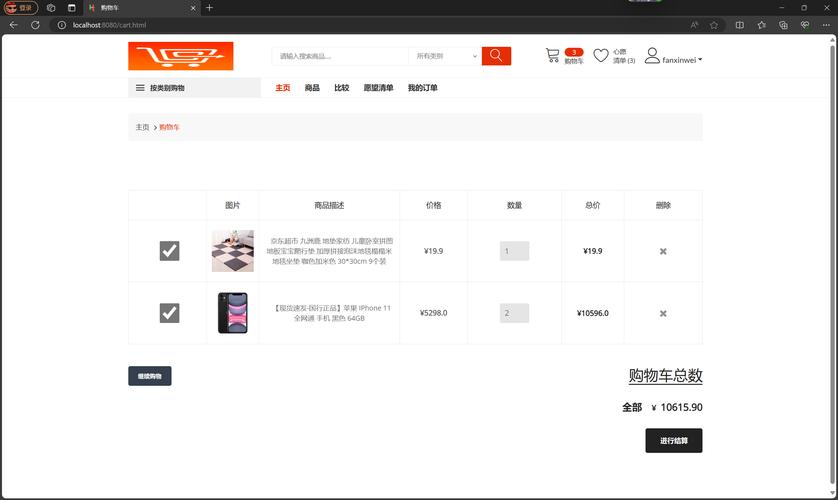Image resolution: width=838 pixels, height=500 pixels.
Task: Expand the 按类别购物 category menu
Action: pyautogui.click(x=194, y=88)
